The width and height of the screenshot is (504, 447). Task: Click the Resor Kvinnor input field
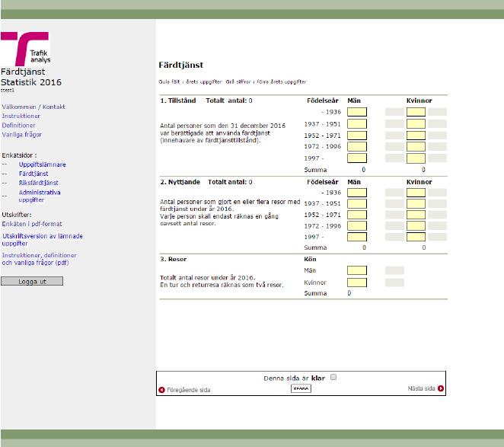tap(357, 283)
